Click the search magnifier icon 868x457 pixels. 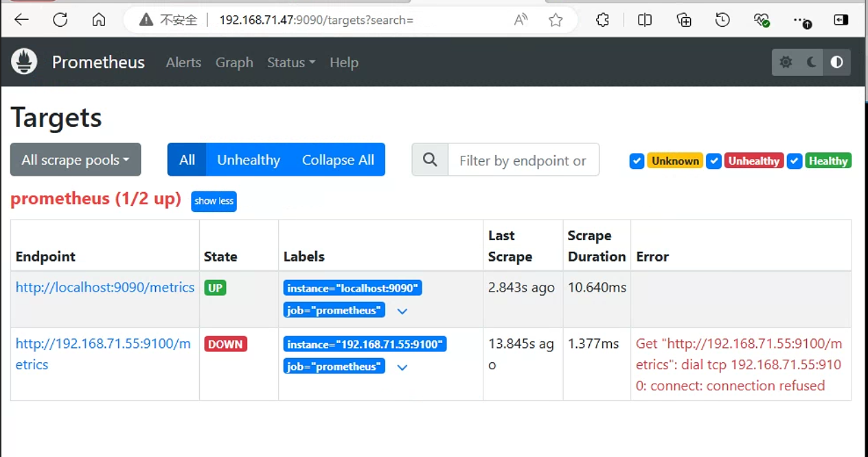pyautogui.click(x=430, y=160)
